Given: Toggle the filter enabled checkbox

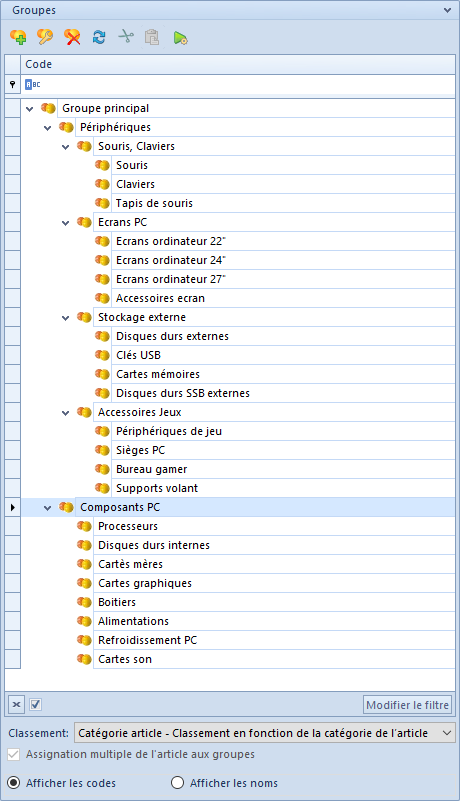Looking at the screenshot, I should coord(35,704).
